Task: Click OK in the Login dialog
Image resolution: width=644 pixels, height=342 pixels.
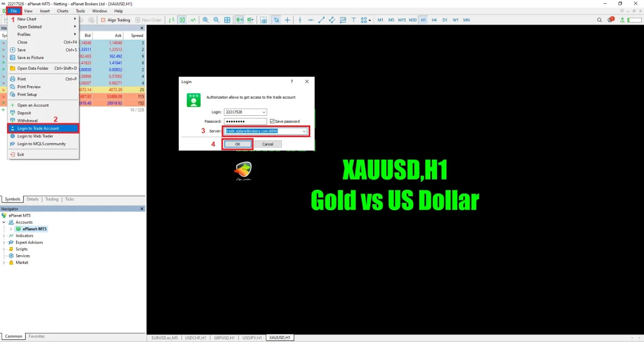Action: point(237,144)
